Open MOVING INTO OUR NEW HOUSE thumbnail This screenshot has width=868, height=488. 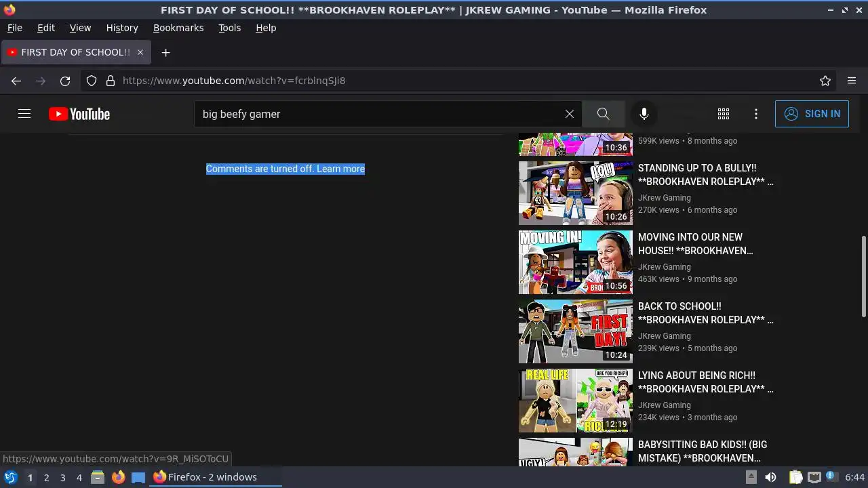576,262
